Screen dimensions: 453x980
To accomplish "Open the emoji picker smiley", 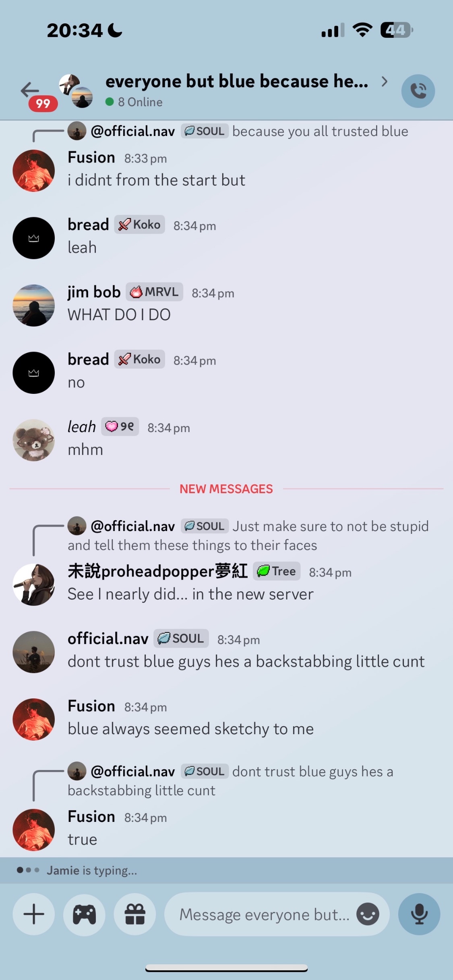I will [368, 914].
